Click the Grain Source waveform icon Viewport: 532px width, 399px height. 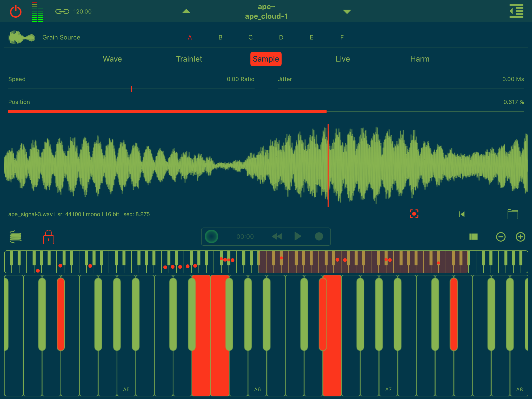[x=22, y=37]
